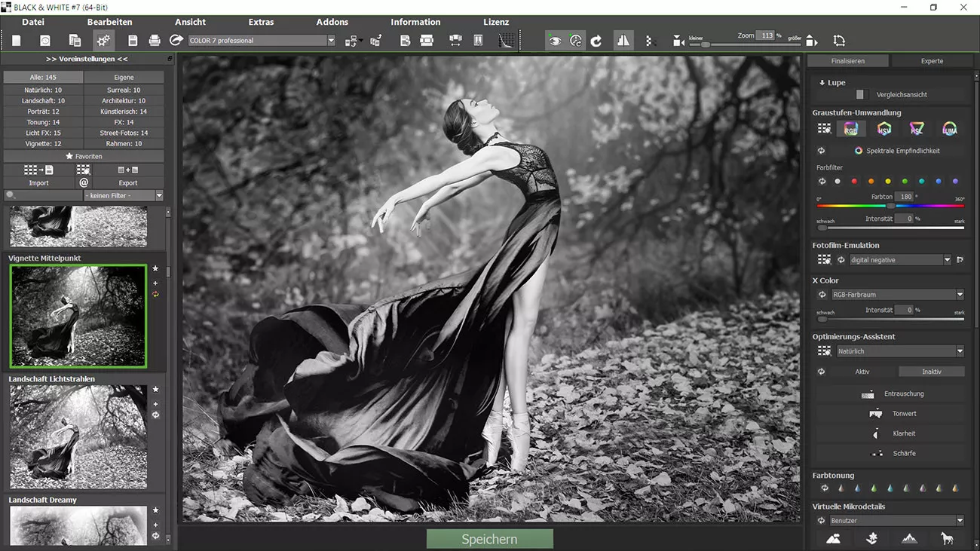This screenshot has width=980, height=551.
Task: Reset the Farbfilter with its cycle icon
Action: pyautogui.click(x=822, y=182)
